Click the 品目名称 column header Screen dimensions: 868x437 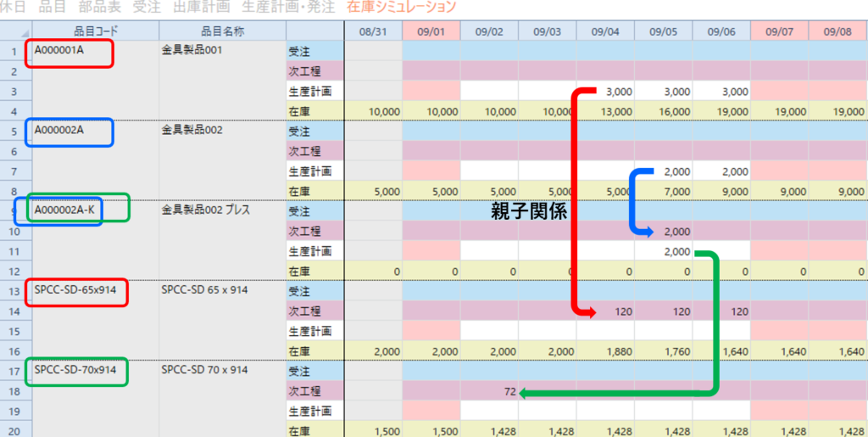(x=223, y=31)
